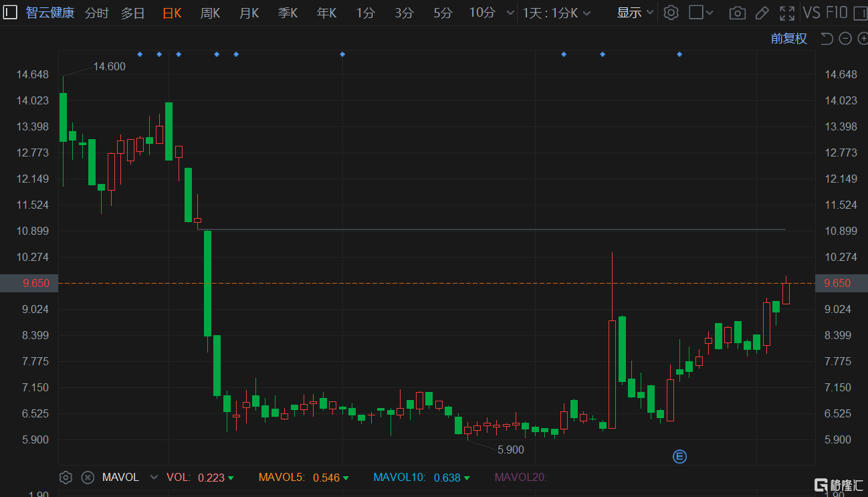868x497 pixels.
Task: Enter fullscreen chart mode
Action: pos(787,13)
